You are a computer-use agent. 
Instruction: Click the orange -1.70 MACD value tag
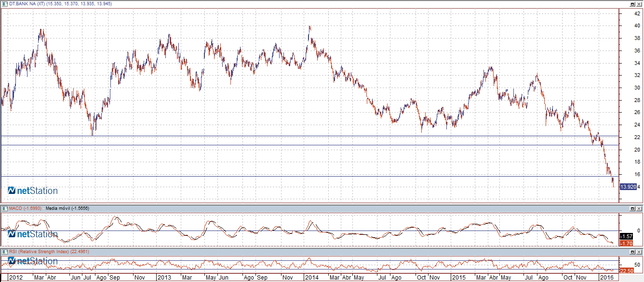(626, 244)
